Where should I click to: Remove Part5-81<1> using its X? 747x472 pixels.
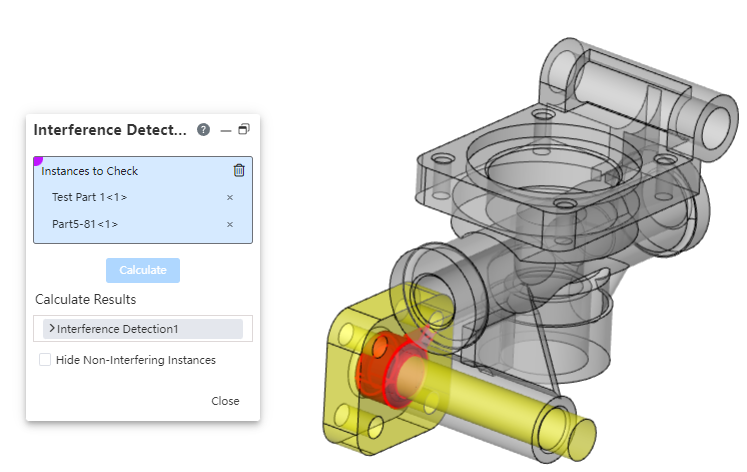pos(229,224)
